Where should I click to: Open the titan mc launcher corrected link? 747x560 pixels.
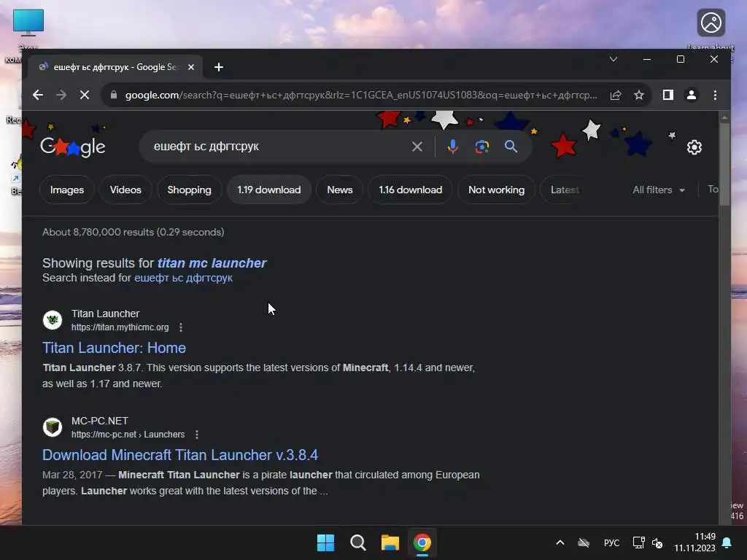(212, 262)
